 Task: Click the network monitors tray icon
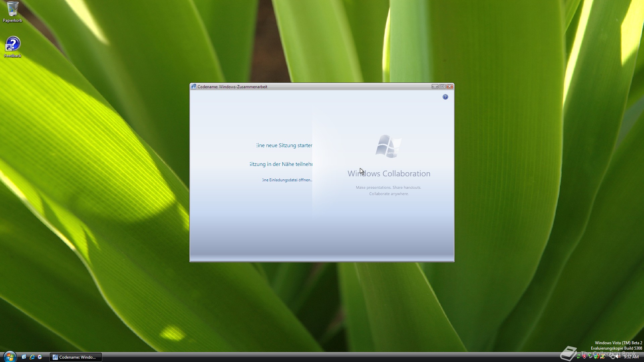[x=612, y=356]
